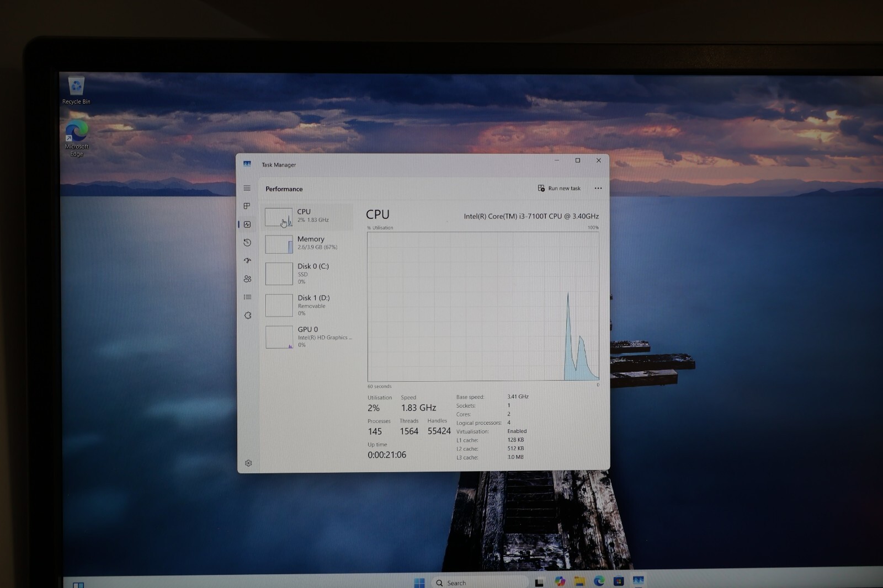
Task: Click Task Manager icon in taskbar
Action: (639, 580)
